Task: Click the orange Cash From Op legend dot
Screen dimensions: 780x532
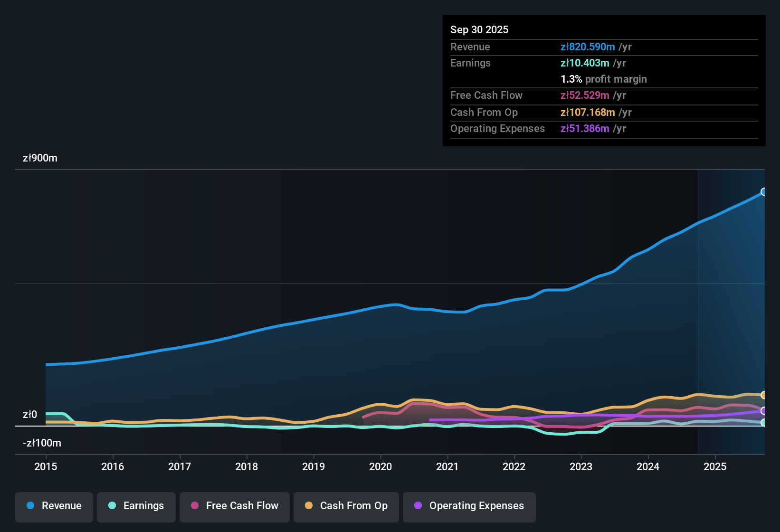Action: pos(308,506)
